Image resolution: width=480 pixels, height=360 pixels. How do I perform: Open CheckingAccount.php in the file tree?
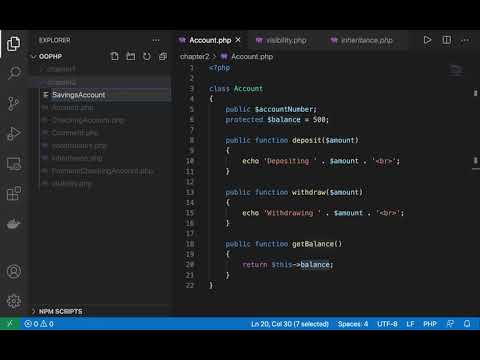88,120
